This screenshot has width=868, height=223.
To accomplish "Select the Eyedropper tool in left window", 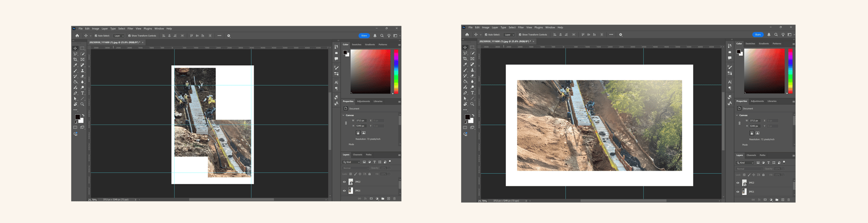I will point(75,65).
